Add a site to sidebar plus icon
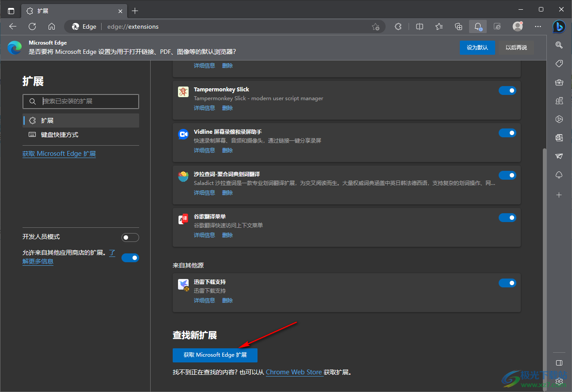Image resolution: width=572 pixels, height=392 pixels. [559, 195]
